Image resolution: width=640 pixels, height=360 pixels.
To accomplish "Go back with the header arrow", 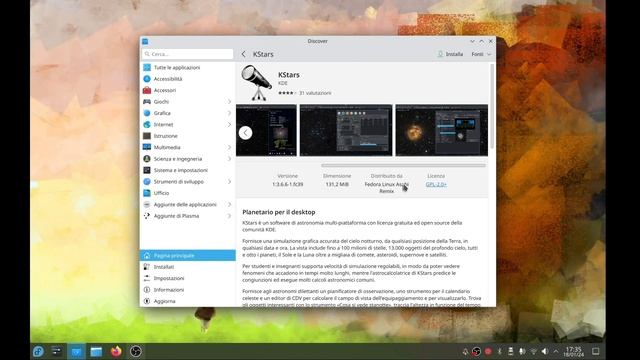I will coord(244,54).
